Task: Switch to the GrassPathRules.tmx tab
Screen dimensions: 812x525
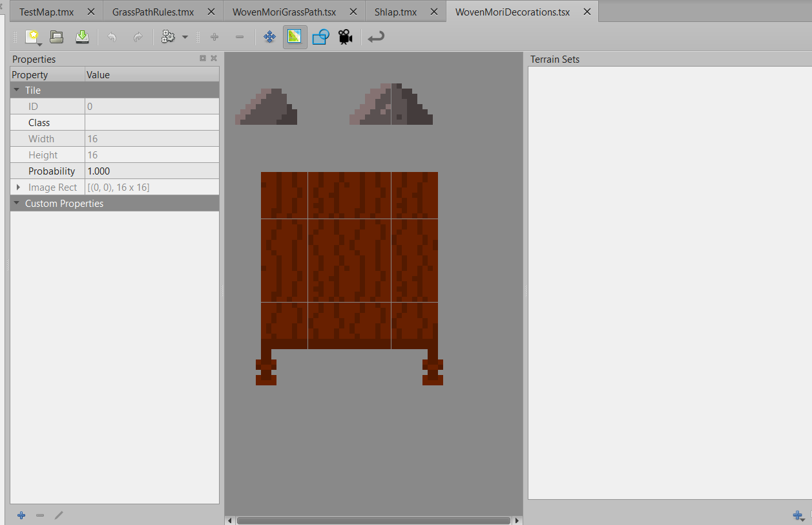Action: [153, 12]
